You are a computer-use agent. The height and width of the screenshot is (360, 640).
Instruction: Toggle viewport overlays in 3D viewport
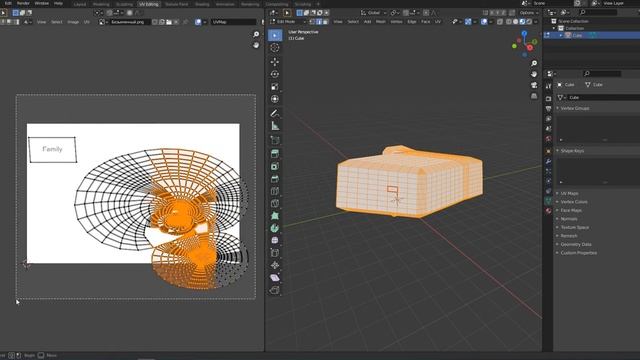pos(484,22)
